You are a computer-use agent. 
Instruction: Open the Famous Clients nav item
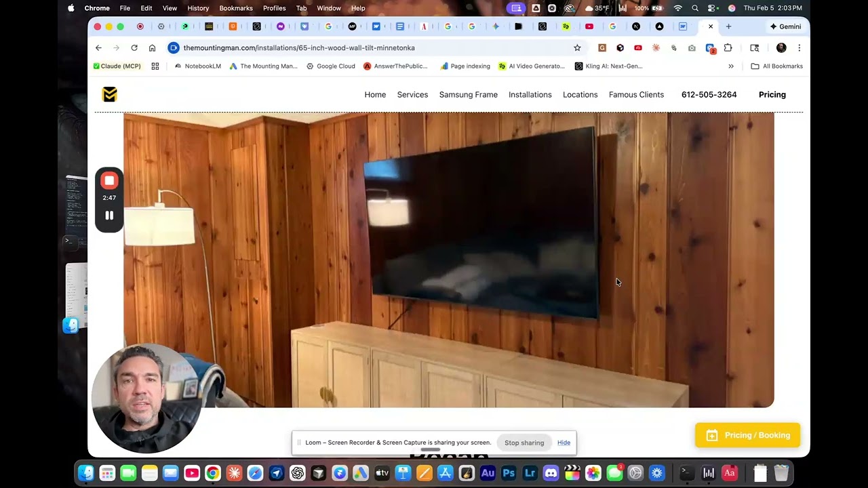pos(636,94)
